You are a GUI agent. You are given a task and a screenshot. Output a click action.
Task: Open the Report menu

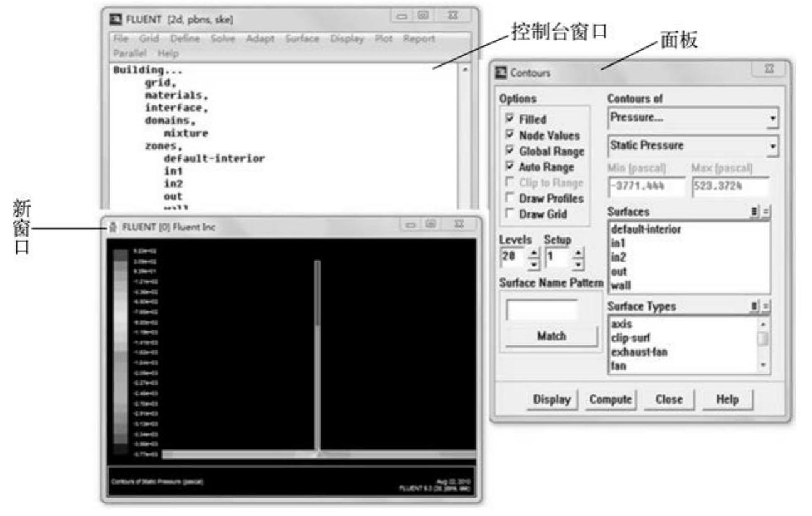(419, 39)
